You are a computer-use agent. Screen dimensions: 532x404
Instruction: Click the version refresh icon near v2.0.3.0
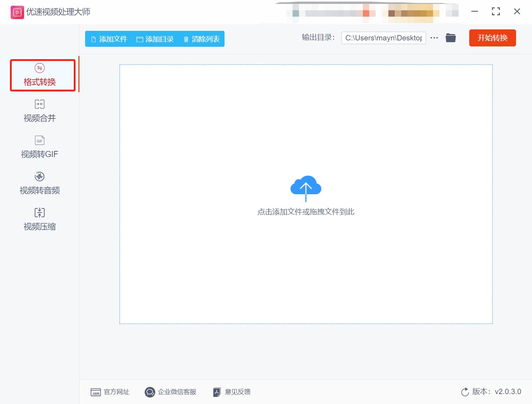coord(465,392)
